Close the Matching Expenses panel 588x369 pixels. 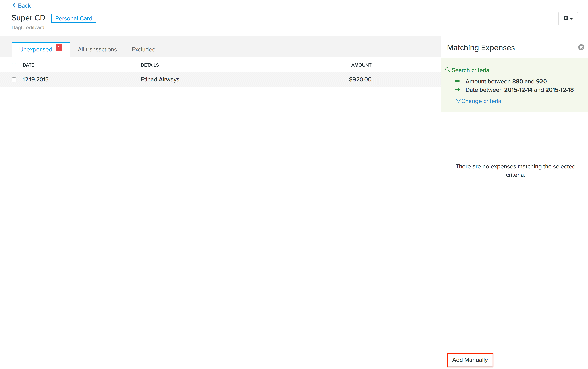pyautogui.click(x=581, y=47)
